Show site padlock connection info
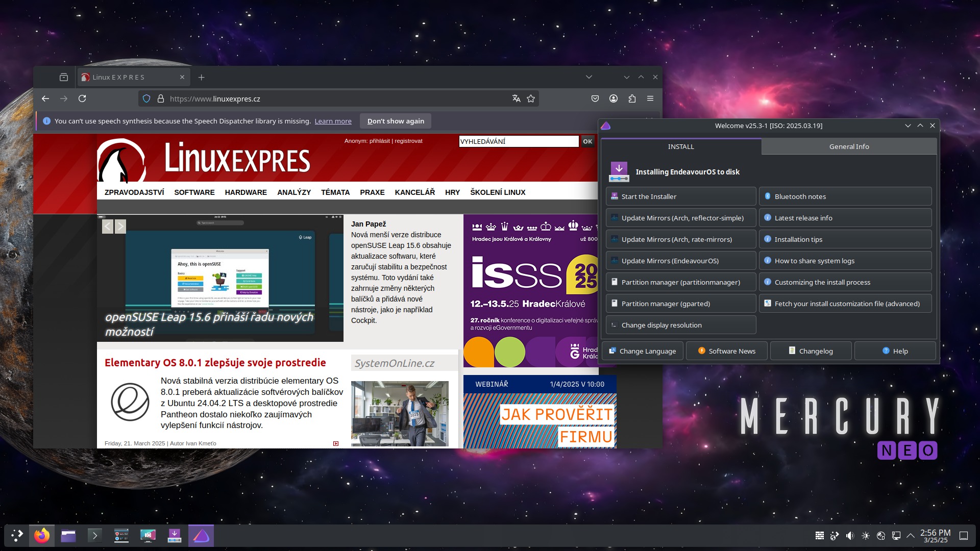980x551 pixels. (161, 98)
